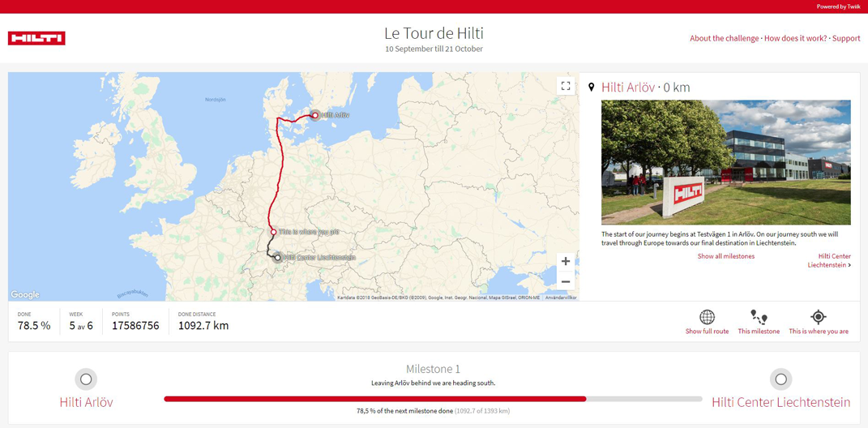This screenshot has width=868, height=428.
Task: Click the Hilti Center Liechtenstein map marker
Action: 277,258
